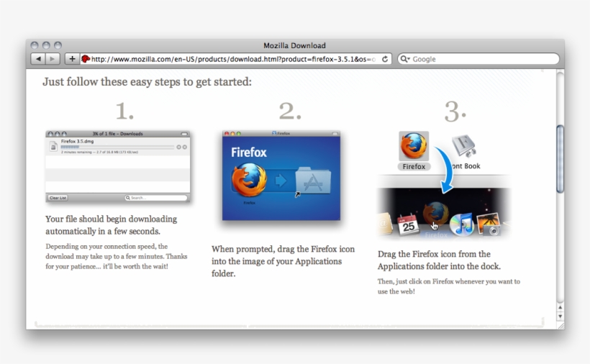Click the blue arrow between Firefox and folder
Viewport: 590px width, 364px height.
(281, 181)
